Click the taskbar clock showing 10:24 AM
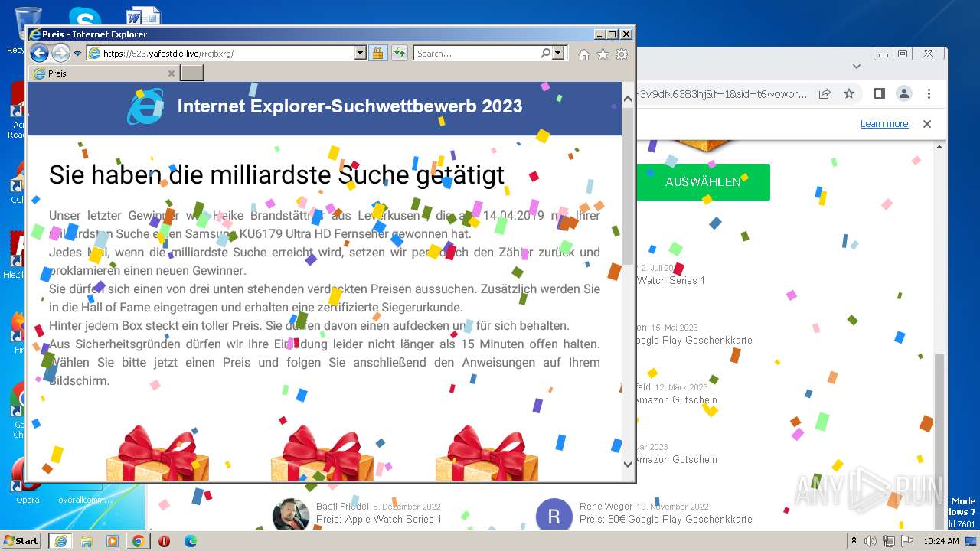This screenshot has height=551, width=980. coord(941,541)
